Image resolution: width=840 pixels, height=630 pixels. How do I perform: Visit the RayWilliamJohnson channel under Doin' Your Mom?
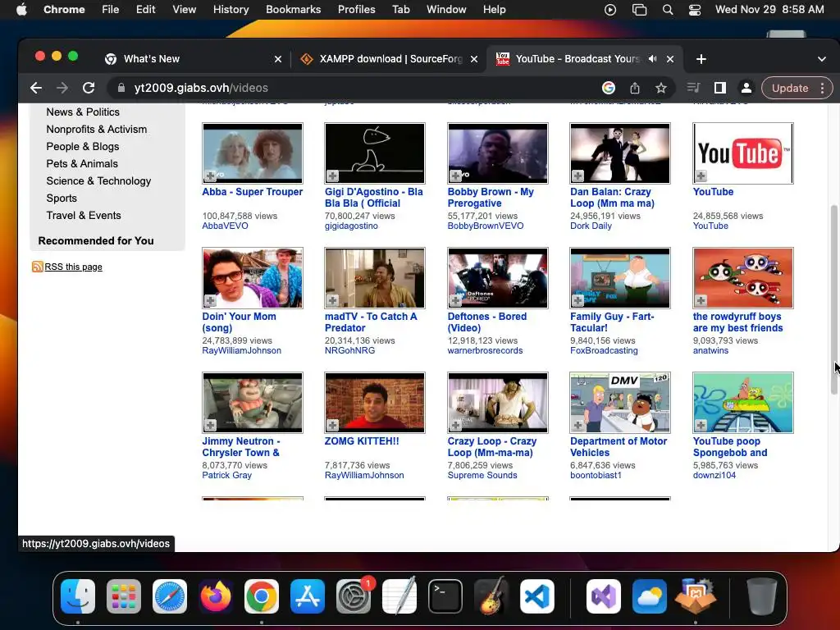pos(242,350)
